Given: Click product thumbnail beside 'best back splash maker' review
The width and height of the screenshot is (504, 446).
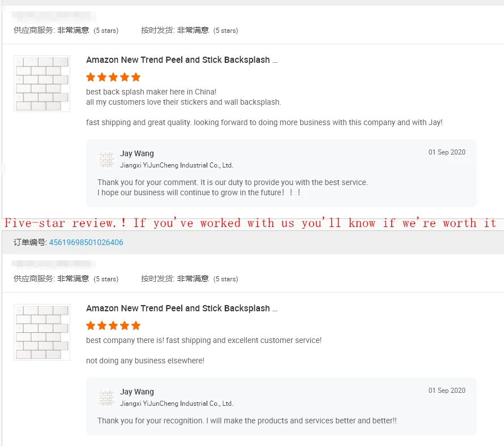Looking at the screenshot, I should pos(42,83).
